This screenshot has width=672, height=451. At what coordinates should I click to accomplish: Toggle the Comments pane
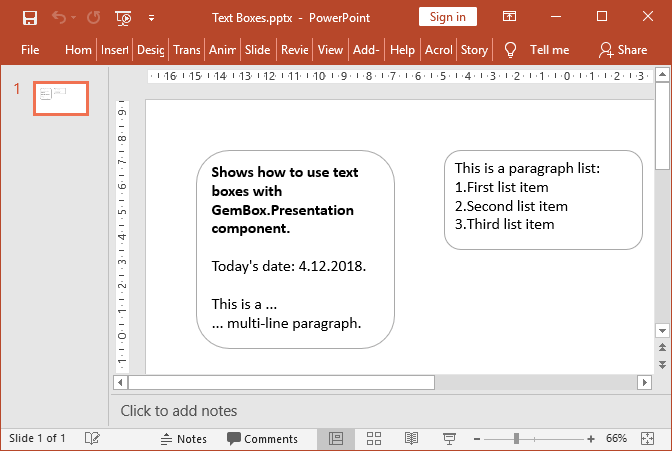[x=262, y=438]
